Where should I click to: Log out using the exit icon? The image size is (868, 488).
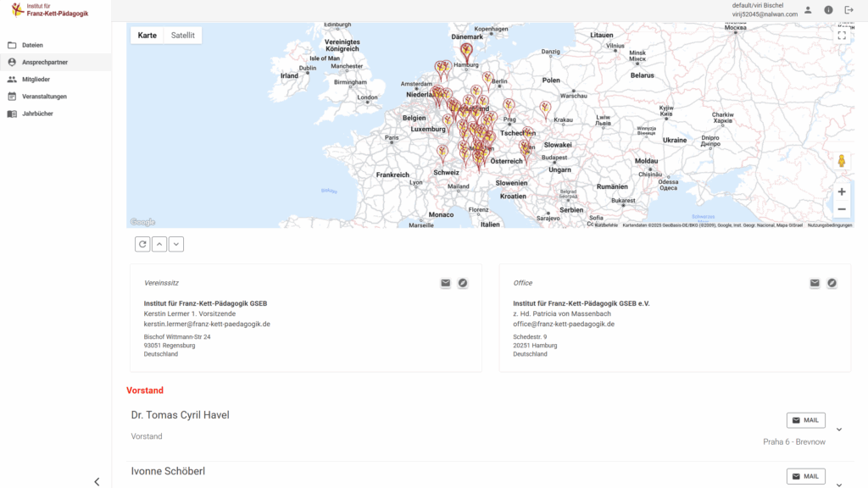click(849, 10)
